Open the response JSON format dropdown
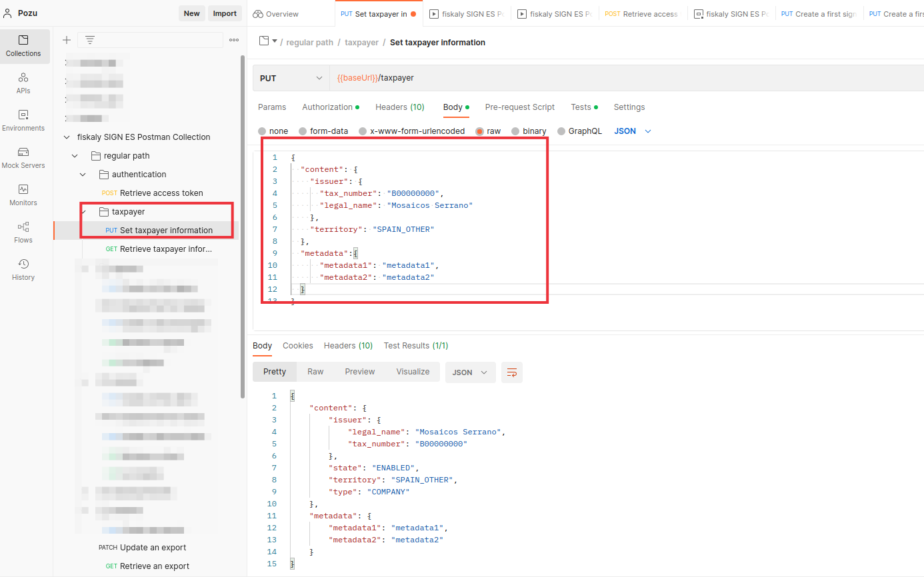 tap(471, 372)
